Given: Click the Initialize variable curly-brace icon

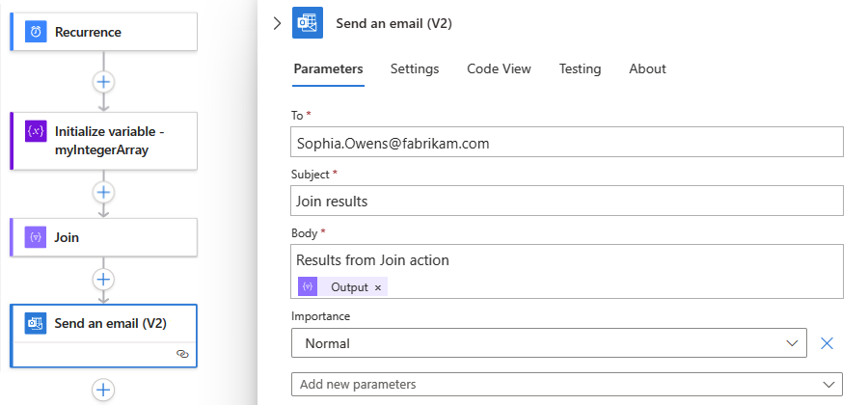Looking at the screenshot, I should pyautogui.click(x=36, y=131).
